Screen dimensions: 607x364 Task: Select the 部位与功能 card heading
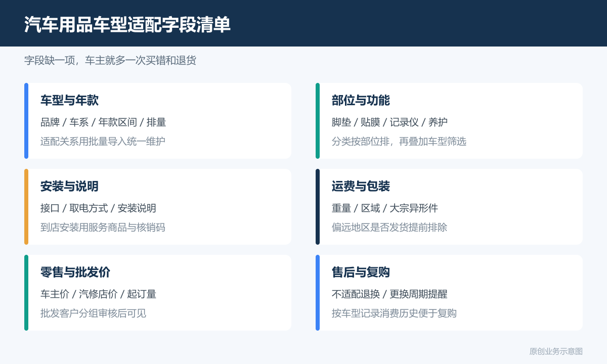tap(361, 100)
